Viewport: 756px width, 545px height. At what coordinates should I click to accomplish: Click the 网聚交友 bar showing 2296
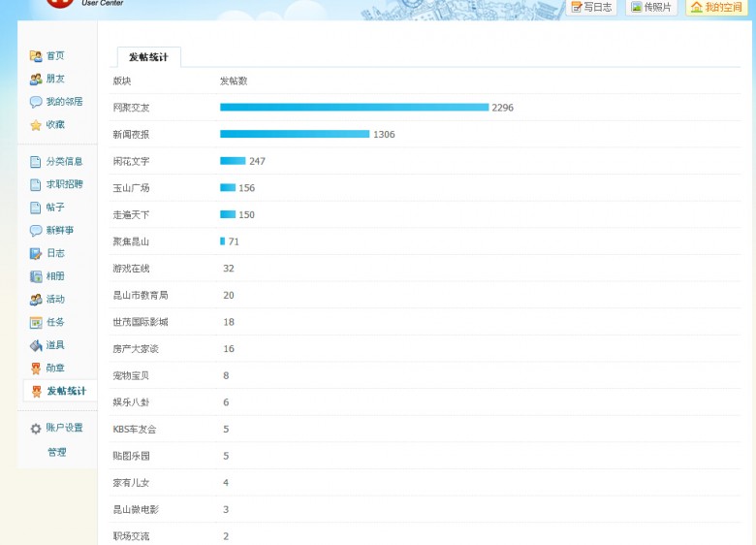[355, 107]
